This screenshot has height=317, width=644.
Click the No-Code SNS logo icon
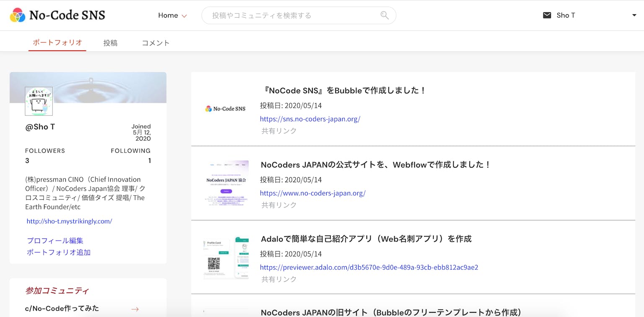tap(18, 16)
